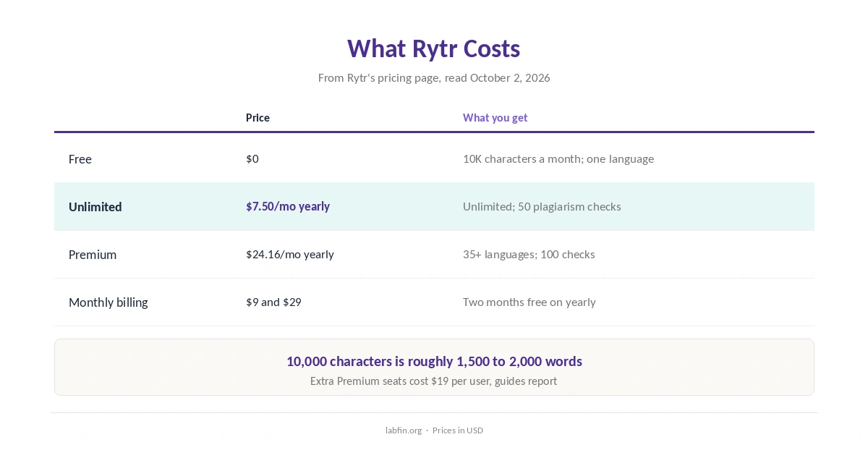Select the "Free" plan row label

80,159
